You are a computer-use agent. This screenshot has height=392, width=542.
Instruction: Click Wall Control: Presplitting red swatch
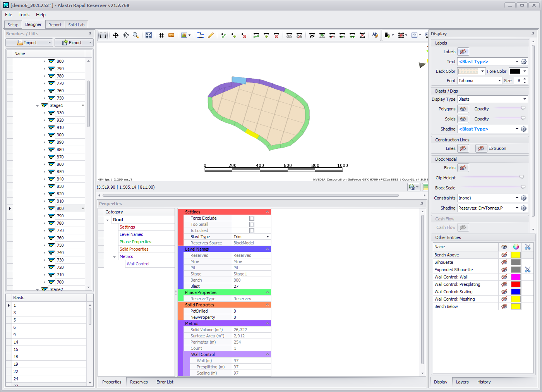pos(516,284)
